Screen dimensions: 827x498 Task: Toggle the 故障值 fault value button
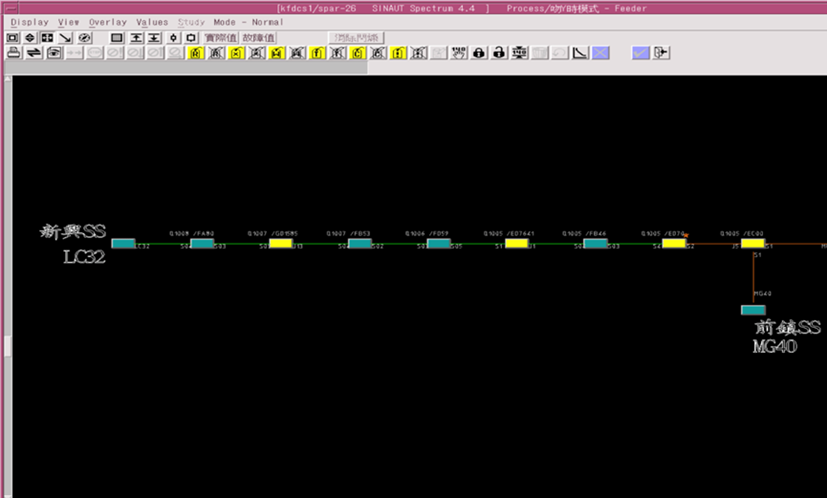coord(258,38)
